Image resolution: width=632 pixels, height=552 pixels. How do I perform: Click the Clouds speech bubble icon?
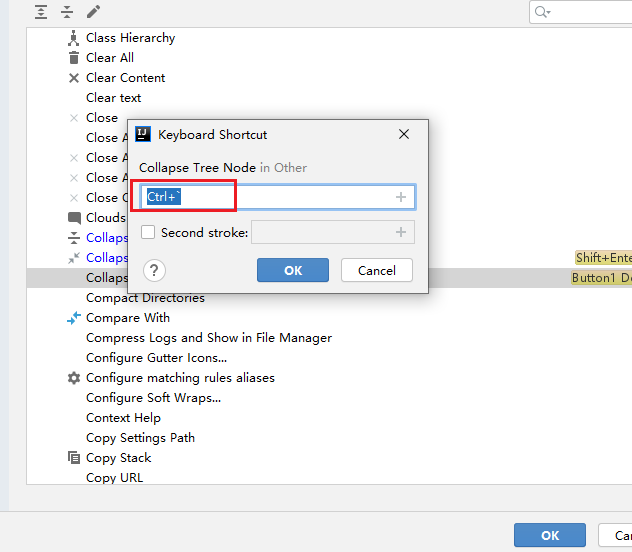(x=74, y=218)
